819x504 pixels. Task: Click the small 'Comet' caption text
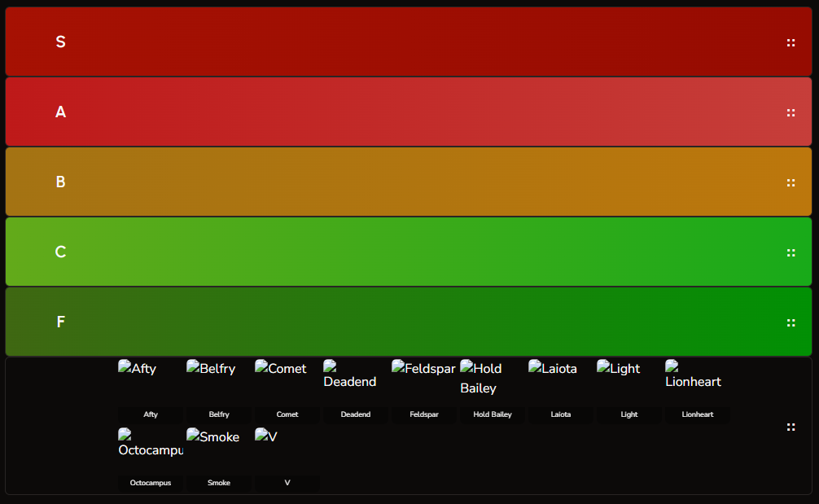[x=287, y=414]
